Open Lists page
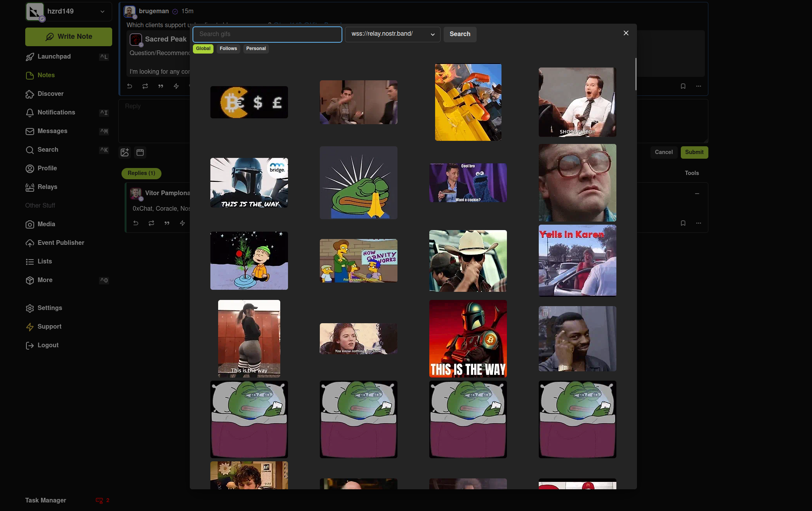Viewport: 812px width, 511px height. click(67, 262)
